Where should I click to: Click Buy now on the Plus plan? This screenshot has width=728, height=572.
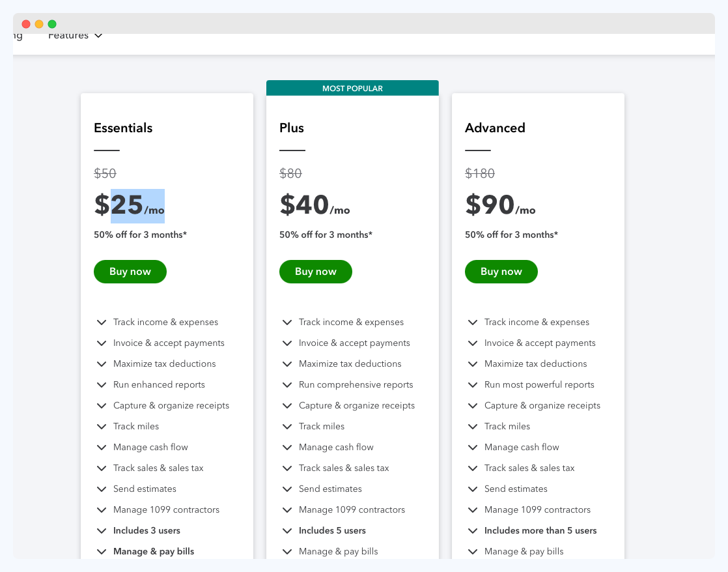coord(315,272)
